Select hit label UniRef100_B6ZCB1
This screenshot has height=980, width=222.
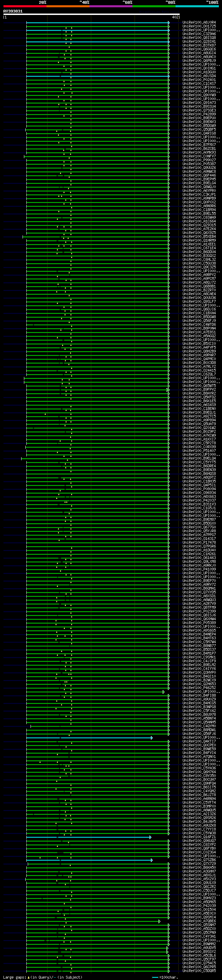199,149
